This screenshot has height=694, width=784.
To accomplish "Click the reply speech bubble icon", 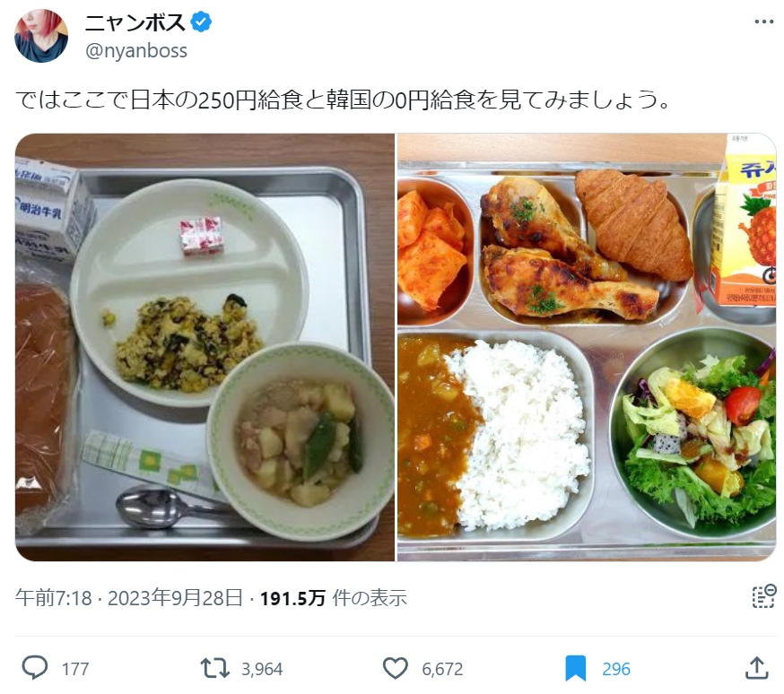I will [34, 668].
